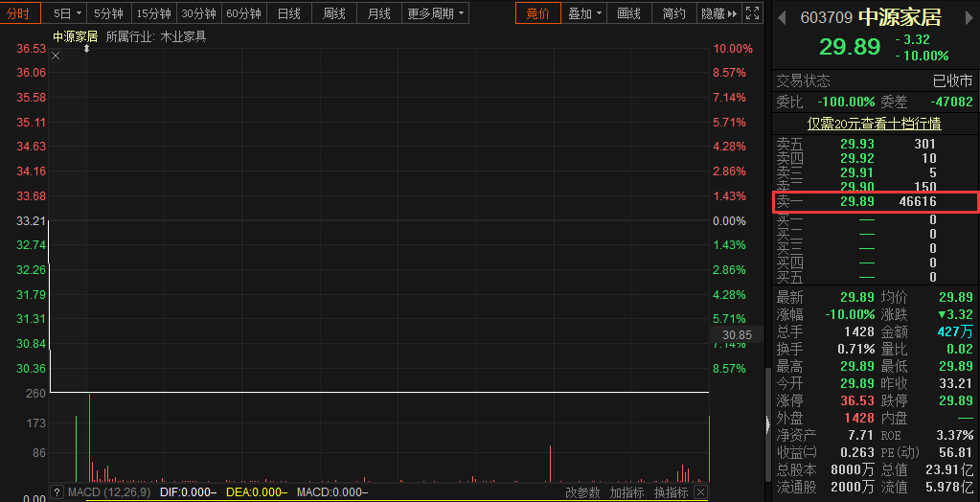The width and height of the screenshot is (980, 502).
Task: Switch to 日线 daily chart
Action: (x=288, y=13)
